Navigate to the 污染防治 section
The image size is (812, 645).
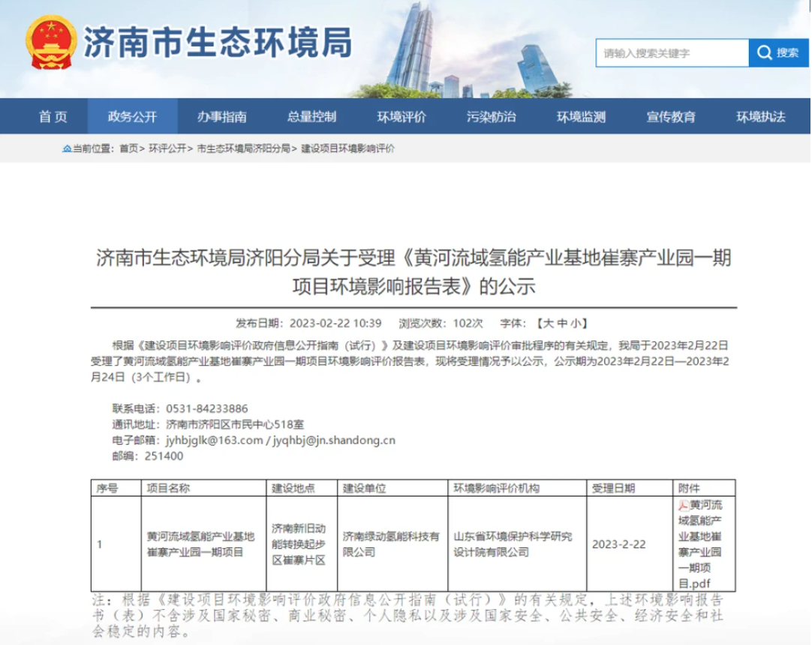pos(491,117)
